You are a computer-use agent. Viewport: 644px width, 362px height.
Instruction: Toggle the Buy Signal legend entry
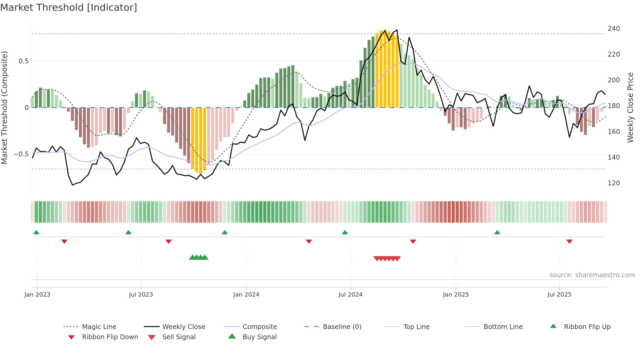(x=252, y=337)
